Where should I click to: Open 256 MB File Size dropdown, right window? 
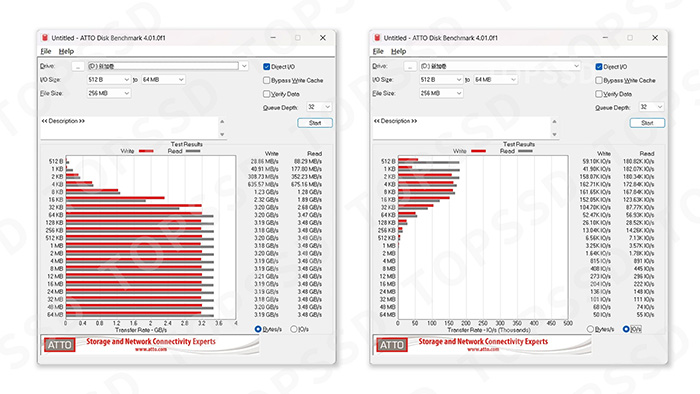(441, 93)
